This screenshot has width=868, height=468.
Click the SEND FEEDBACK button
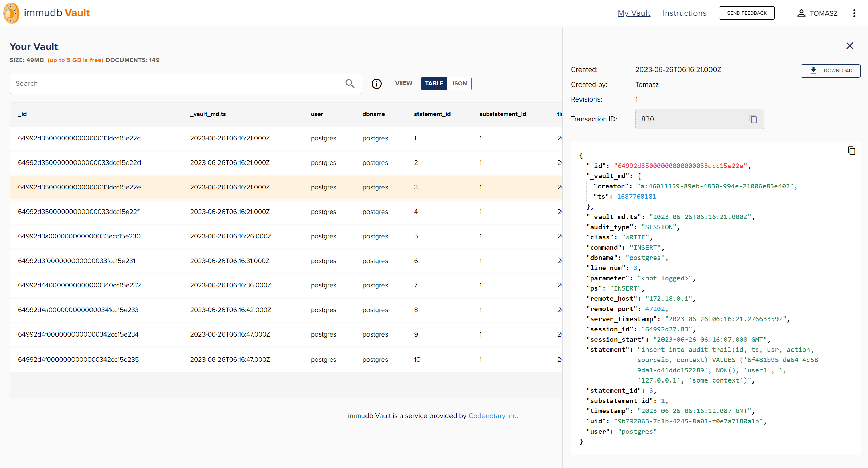[x=747, y=13]
